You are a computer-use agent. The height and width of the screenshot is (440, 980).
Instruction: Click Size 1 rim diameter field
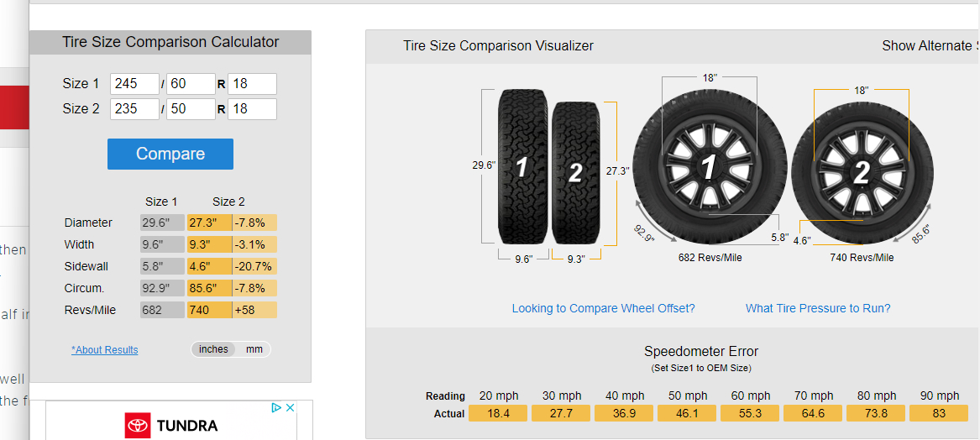point(252,84)
